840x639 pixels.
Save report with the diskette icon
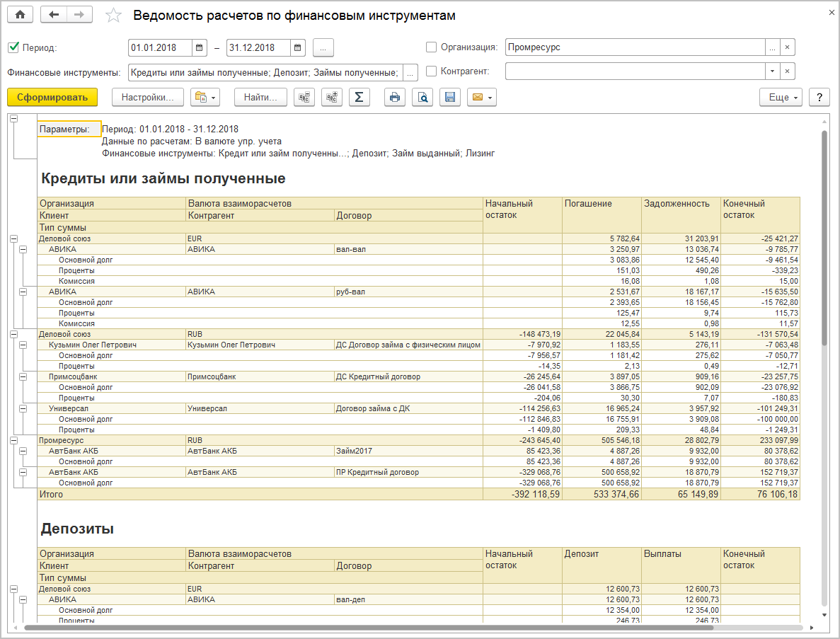(x=449, y=98)
